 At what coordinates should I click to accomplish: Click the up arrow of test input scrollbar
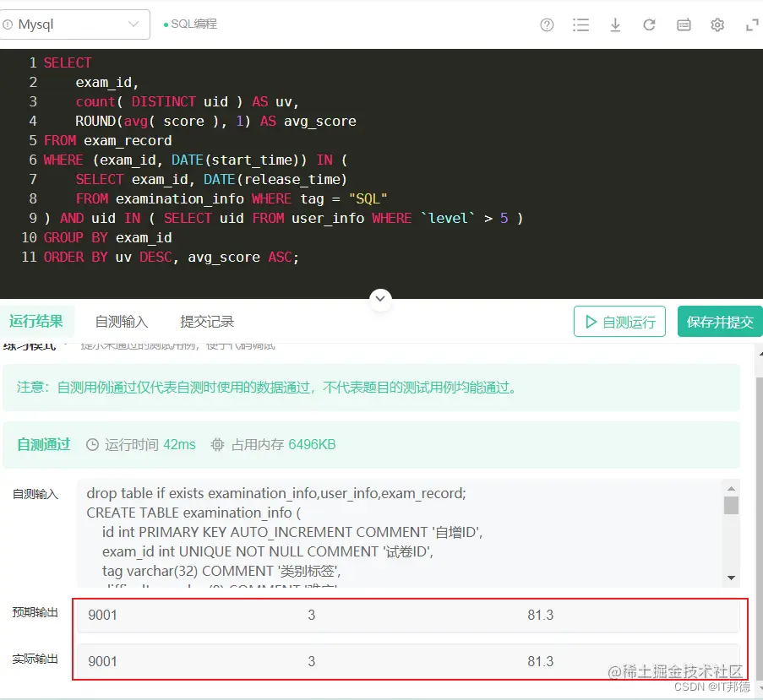[731, 488]
